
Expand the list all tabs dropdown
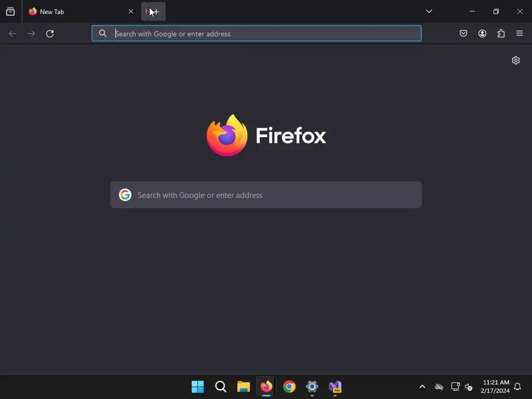click(x=429, y=11)
